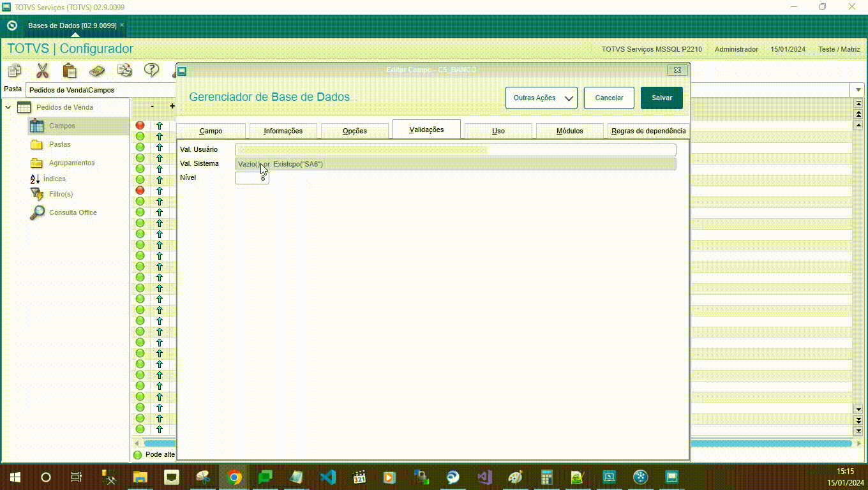
Task: Select Consulta Office label in the tree
Action: [x=73, y=212]
